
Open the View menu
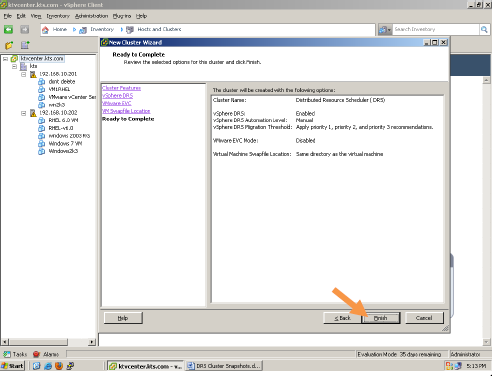point(36,16)
